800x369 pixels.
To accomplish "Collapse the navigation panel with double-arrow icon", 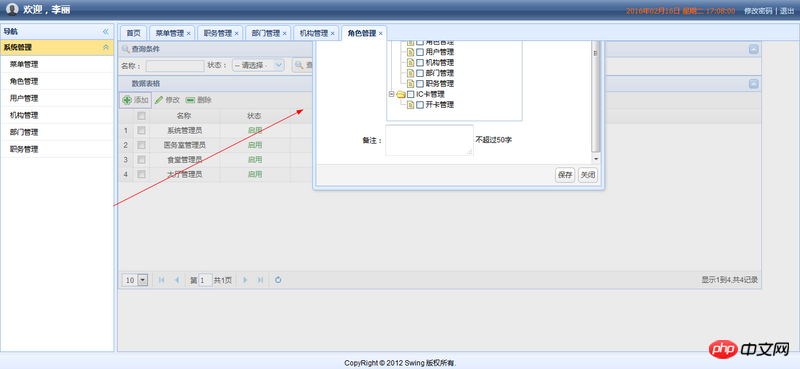I will coord(106,31).
